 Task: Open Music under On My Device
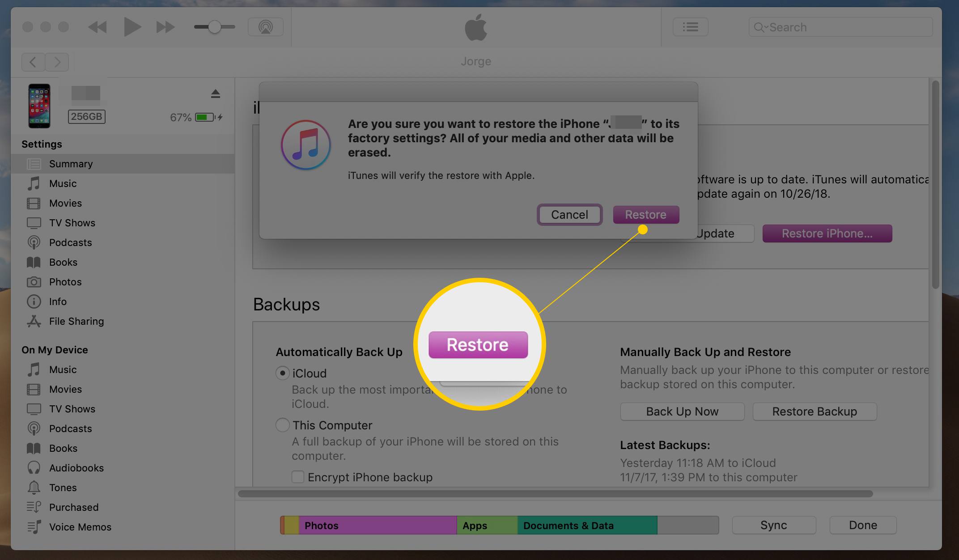[123, 369]
